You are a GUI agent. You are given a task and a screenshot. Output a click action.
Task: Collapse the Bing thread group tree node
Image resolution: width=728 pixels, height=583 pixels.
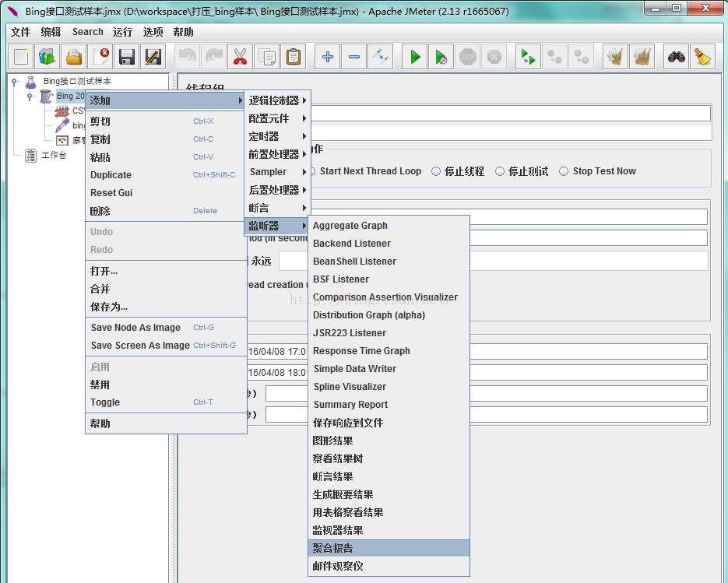(30, 96)
